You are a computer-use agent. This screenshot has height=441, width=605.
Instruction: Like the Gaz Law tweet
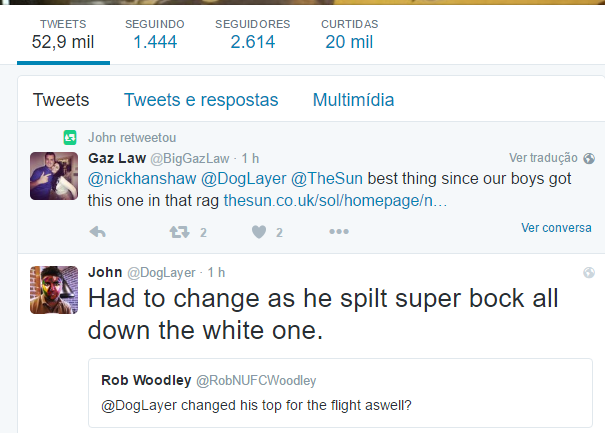point(259,231)
